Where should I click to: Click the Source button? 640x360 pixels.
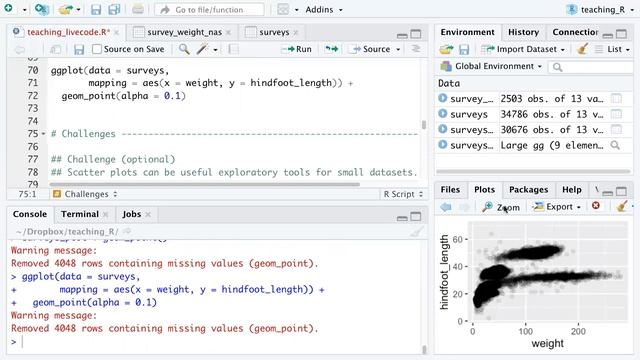pos(370,49)
